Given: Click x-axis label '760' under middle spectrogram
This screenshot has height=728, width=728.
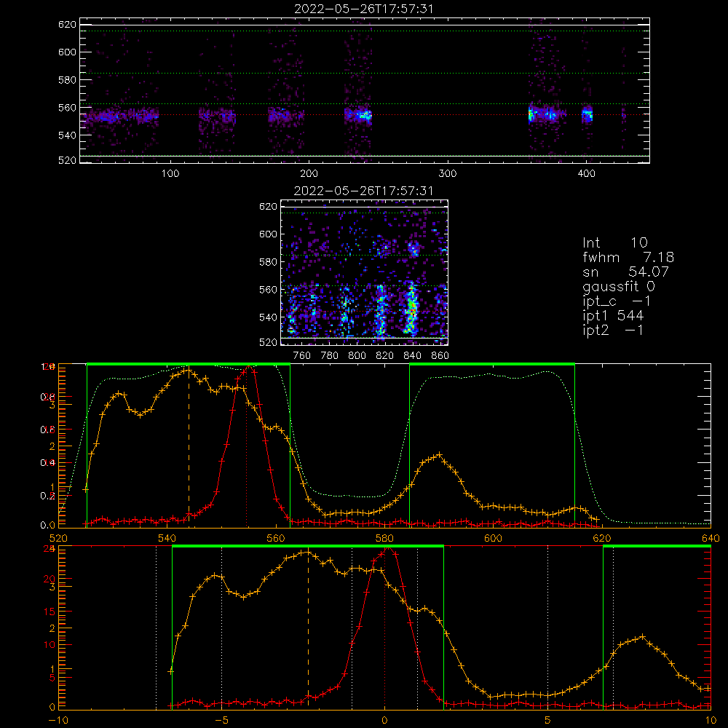Looking at the screenshot, I should click(302, 356).
